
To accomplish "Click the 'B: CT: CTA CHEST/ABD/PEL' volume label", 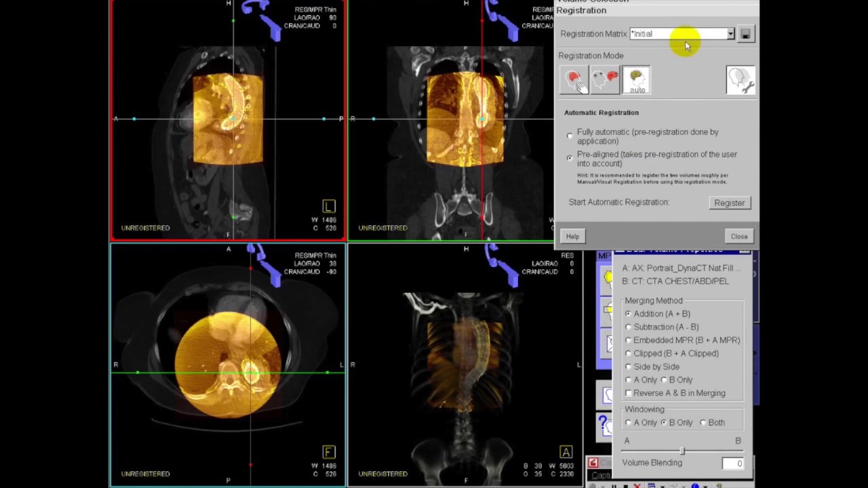I will pyautogui.click(x=675, y=281).
